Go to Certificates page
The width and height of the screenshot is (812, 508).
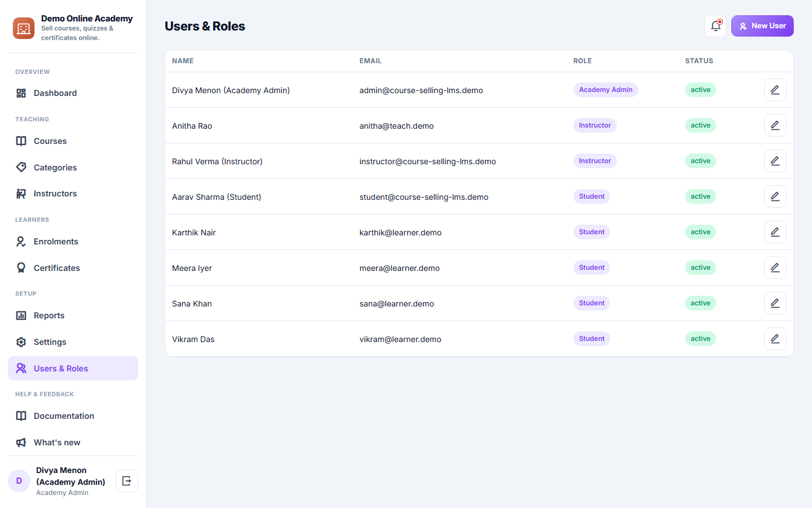pos(73,268)
